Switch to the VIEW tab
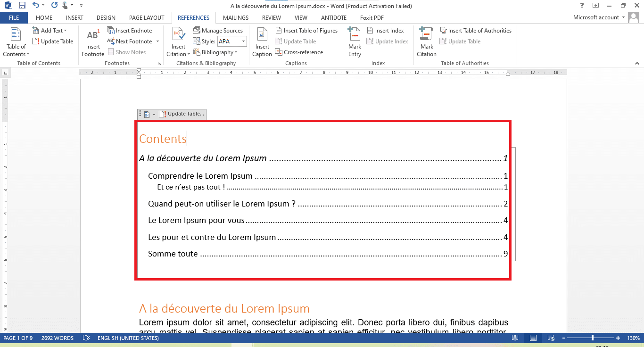This screenshot has height=347, width=644. [301, 18]
